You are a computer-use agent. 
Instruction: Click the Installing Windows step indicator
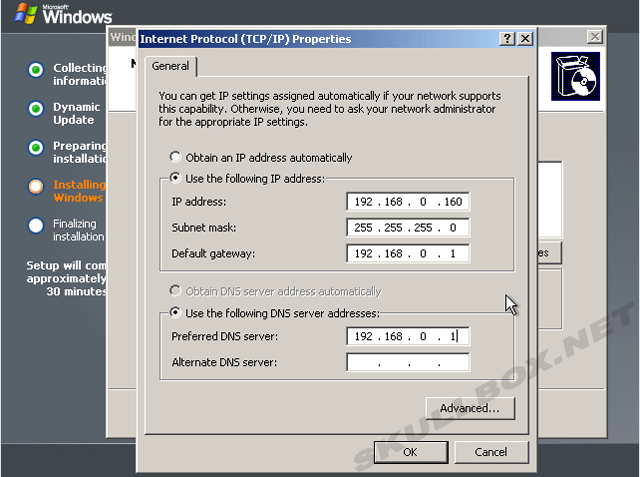(x=36, y=186)
